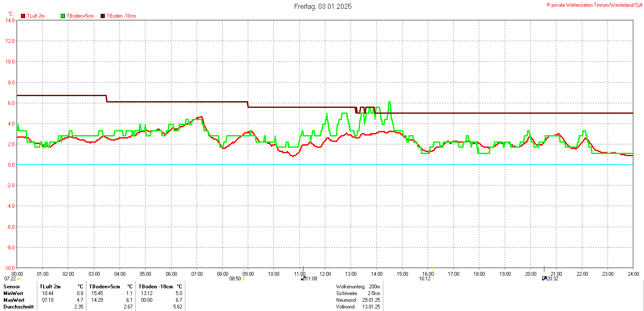Click the moon icon beside 20:32
Screen dimensions: 644x311
coord(544,278)
